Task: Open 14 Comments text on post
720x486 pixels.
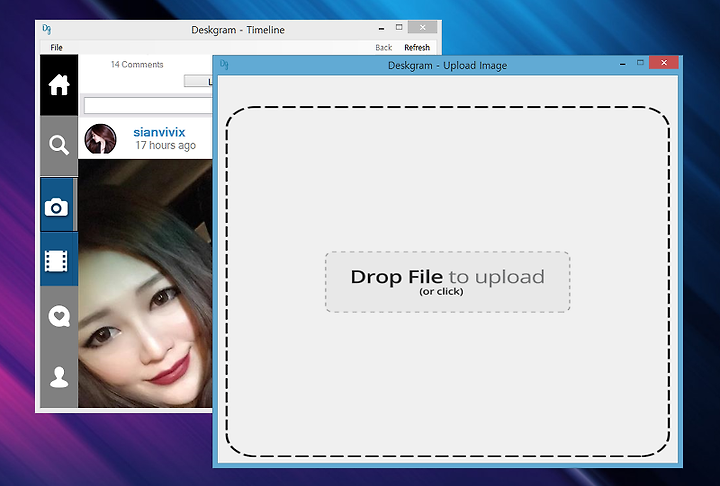Action: tap(137, 64)
